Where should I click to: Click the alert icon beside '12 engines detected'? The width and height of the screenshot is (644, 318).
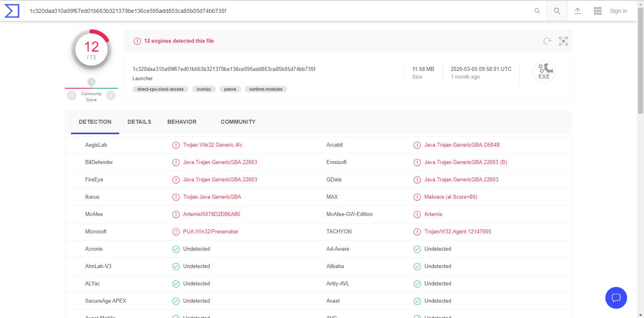137,41
